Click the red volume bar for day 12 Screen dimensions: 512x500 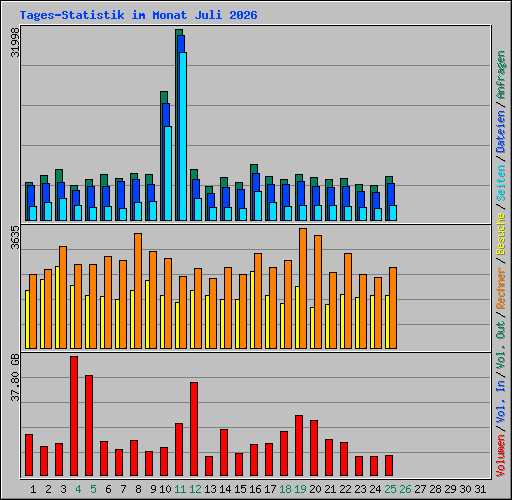pyautogui.click(x=194, y=429)
